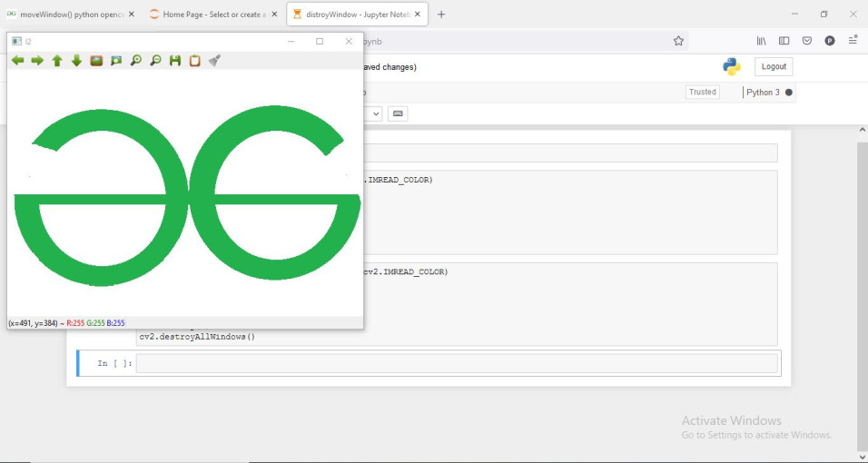Log out of Jupyter
Screen dimensions: 868x463
click(774, 66)
